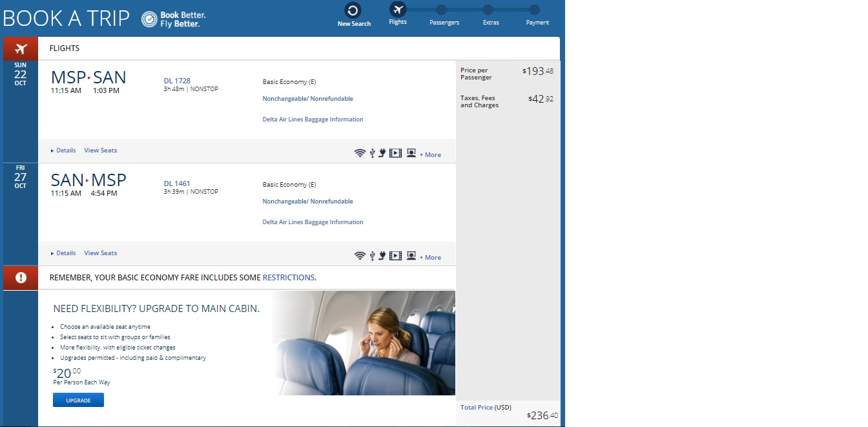Click the Extras progress step dot
Viewport: 868px width, 427px height.
point(488,10)
